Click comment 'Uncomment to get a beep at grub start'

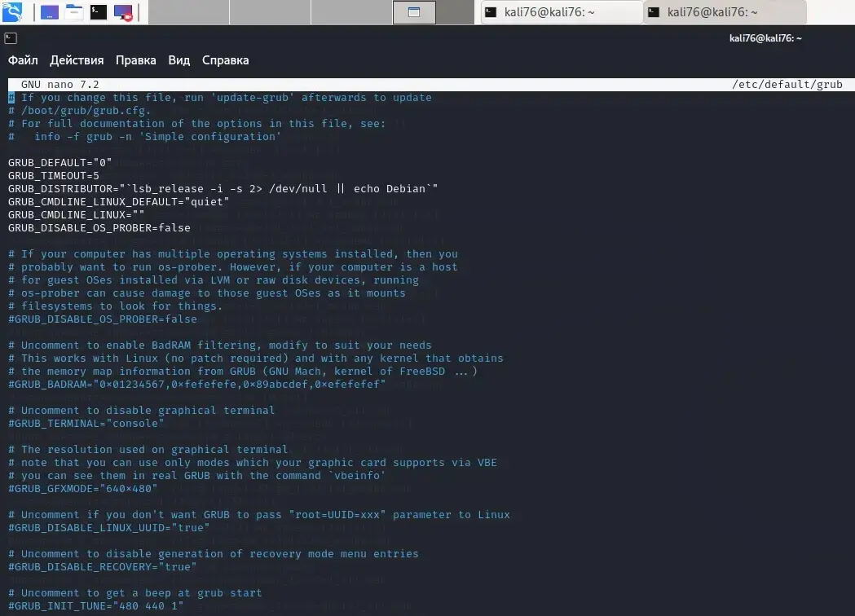point(134,593)
